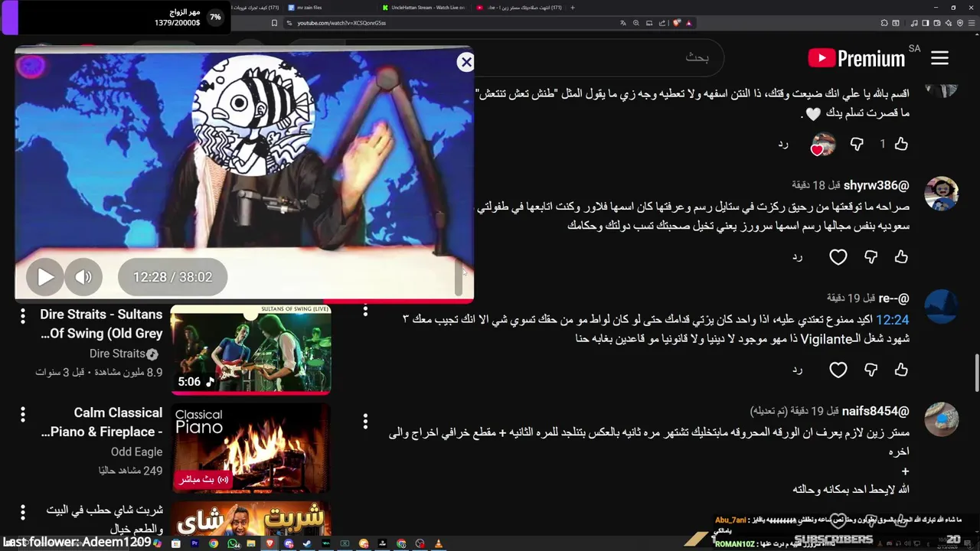Image resolution: width=980 pixels, height=551 pixels.
Task: Open the YouTube hamburger guide menu
Action: pyautogui.click(x=939, y=57)
